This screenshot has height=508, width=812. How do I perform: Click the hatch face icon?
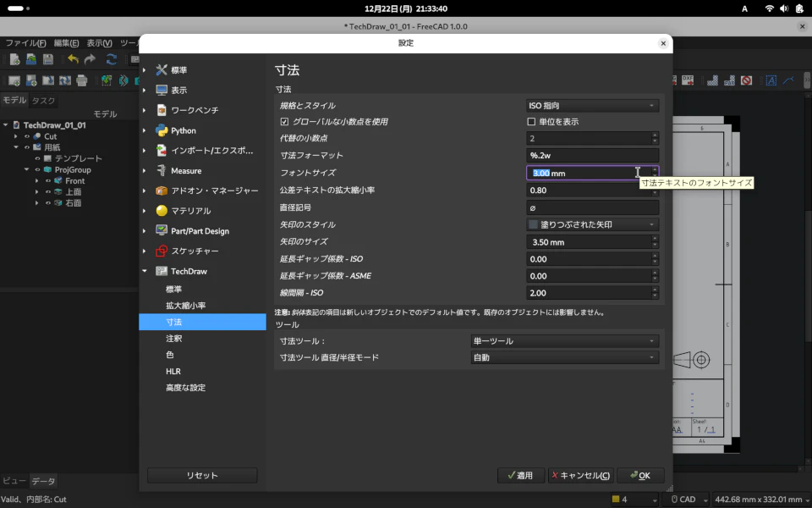point(712,80)
